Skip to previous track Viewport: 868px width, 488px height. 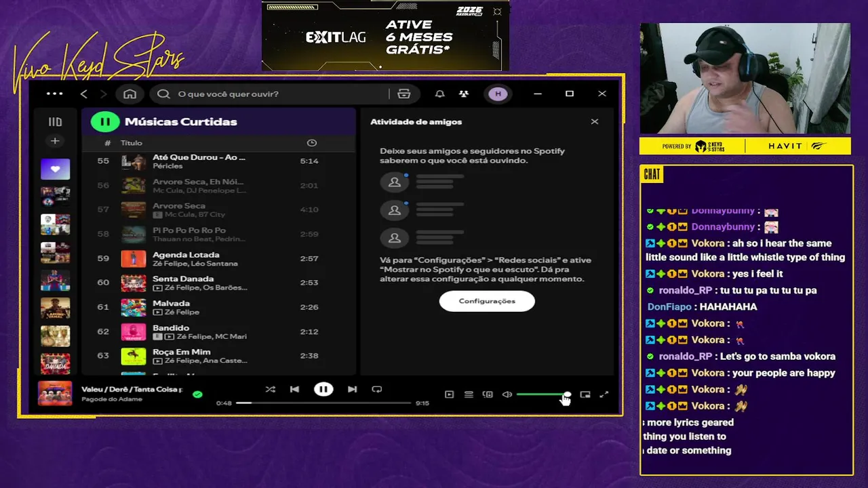tap(294, 389)
